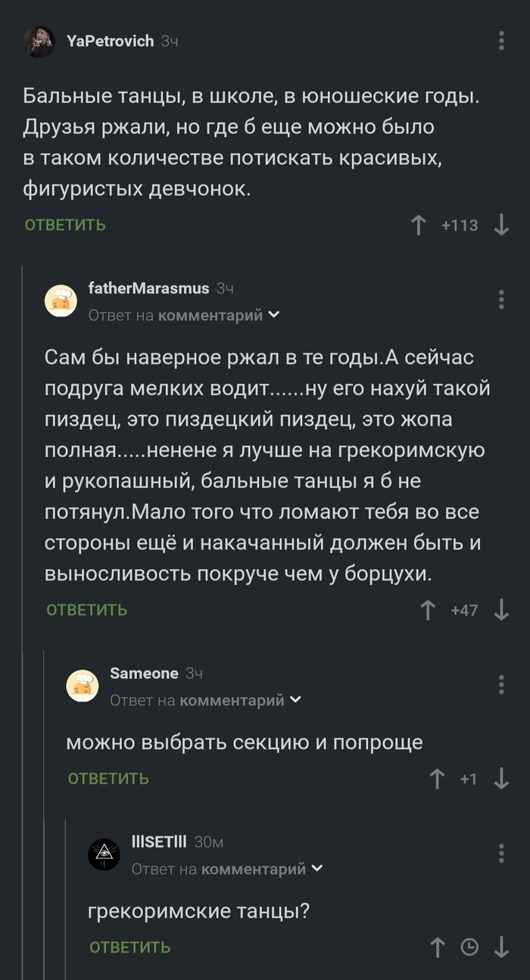
Task: Click the clock icon next to IIISETIII's rating
Action: pyautogui.click(x=469, y=947)
